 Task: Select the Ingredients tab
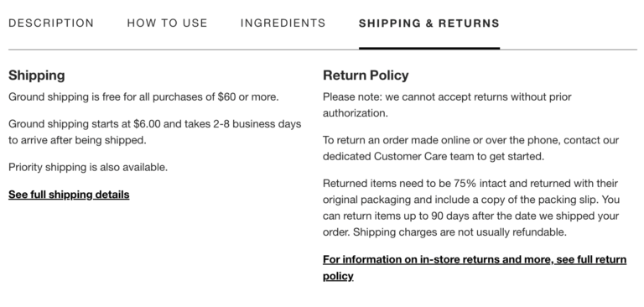click(283, 23)
